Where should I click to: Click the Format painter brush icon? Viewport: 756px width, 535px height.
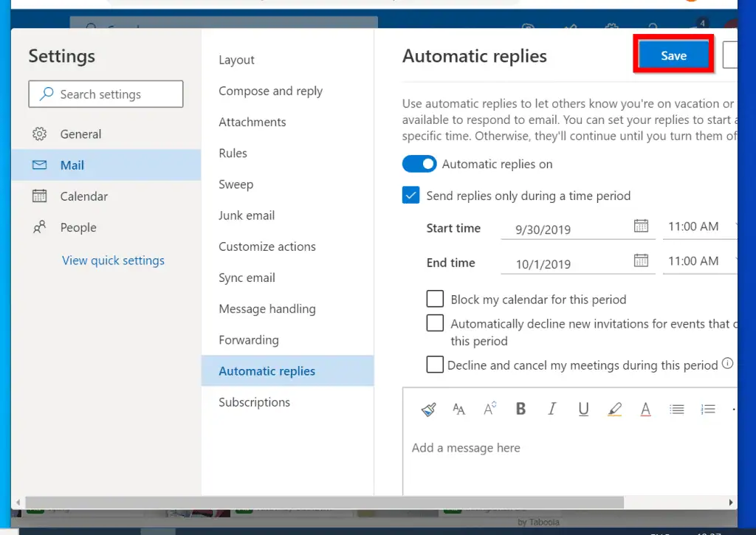click(x=429, y=409)
